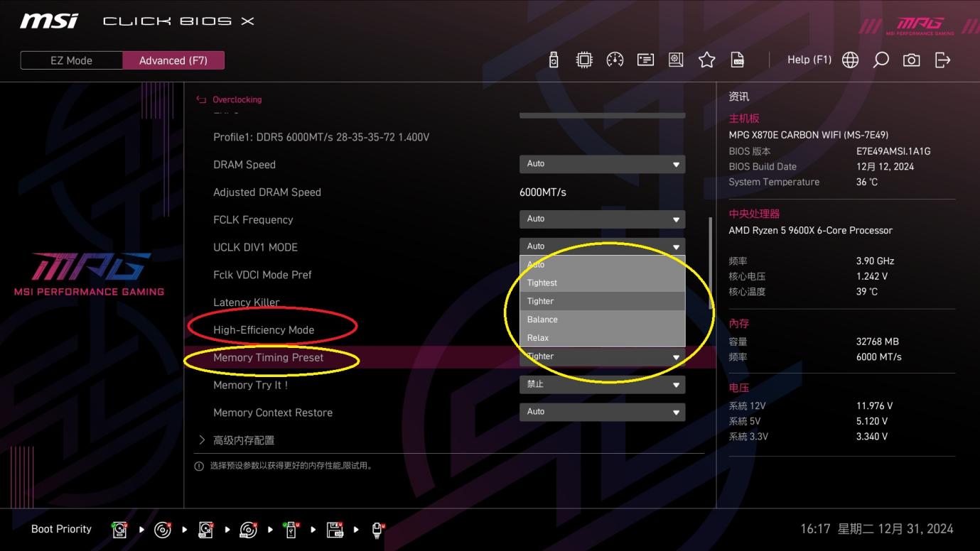Click Profile1 DDR5 6000MT/s text
This screenshot has height=551, width=980.
coord(321,137)
